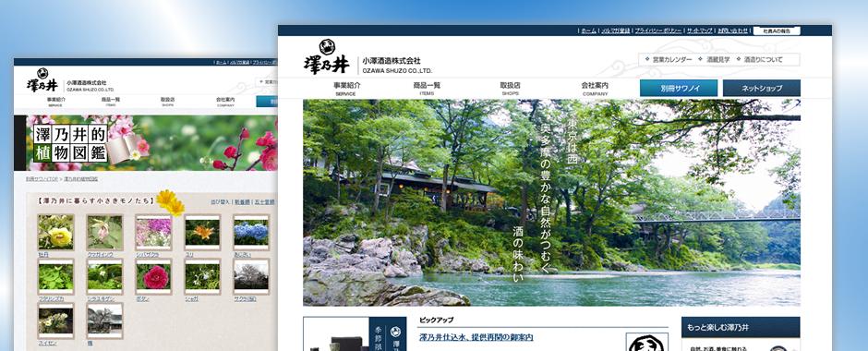Select 事業紹介 SERVICE in the main navigation
The height and width of the screenshot is (351, 868).
347,89
